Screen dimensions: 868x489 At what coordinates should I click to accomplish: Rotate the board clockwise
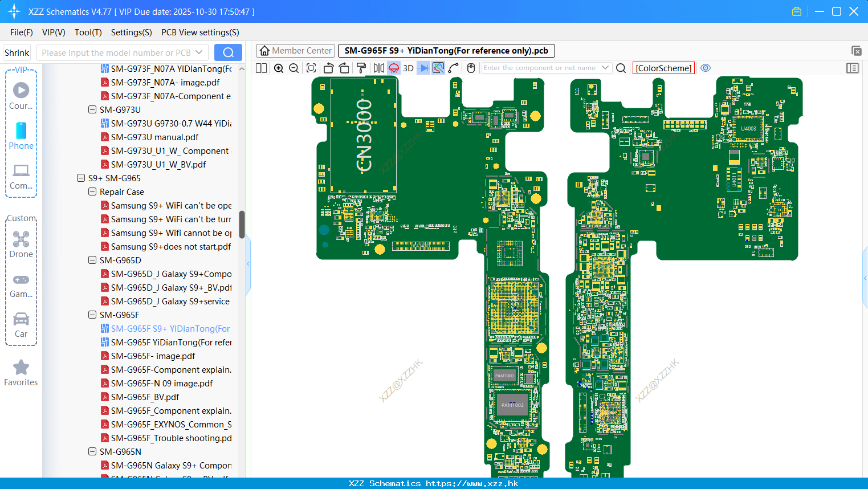tap(344, 68)
